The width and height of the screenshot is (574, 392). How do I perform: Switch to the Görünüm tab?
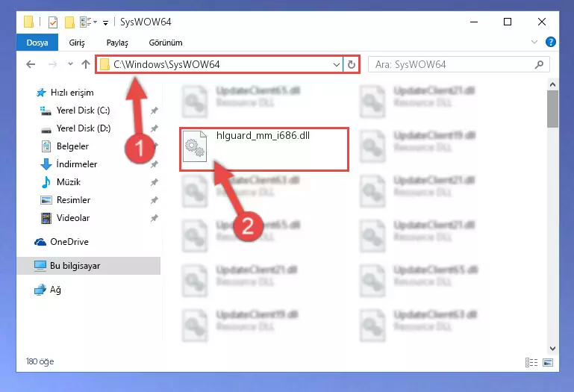tap(166, 43)
